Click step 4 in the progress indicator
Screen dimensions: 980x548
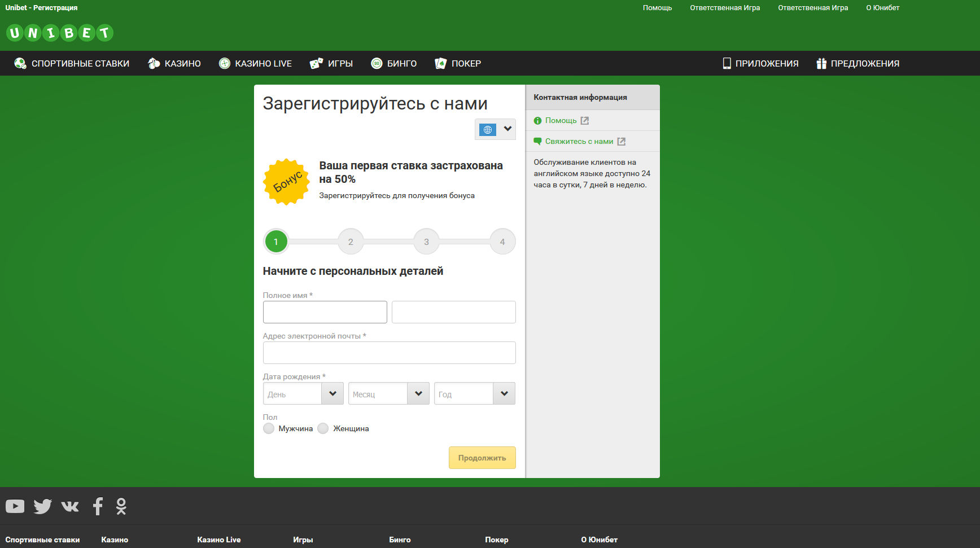(502, 242)
